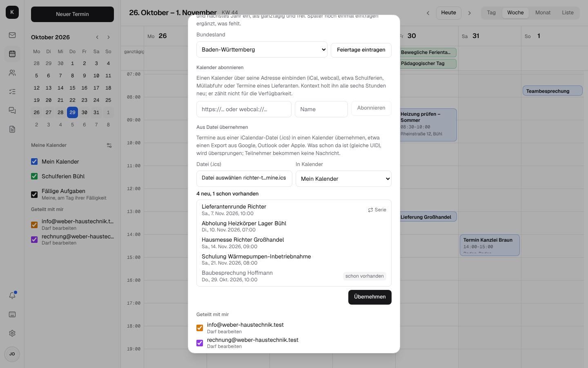Image resolution: width=588 pixels, height=368 pixels.
Task: Open the documents icon in the sidebar
Action: click(x=12, y=129)
